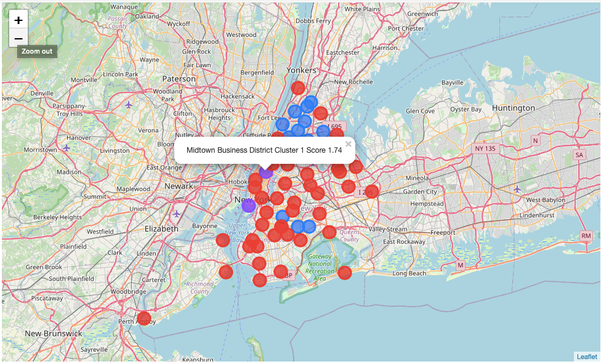Click the red marker near Gateway Recreation Area
601x364 pixels.
[345, 273]
